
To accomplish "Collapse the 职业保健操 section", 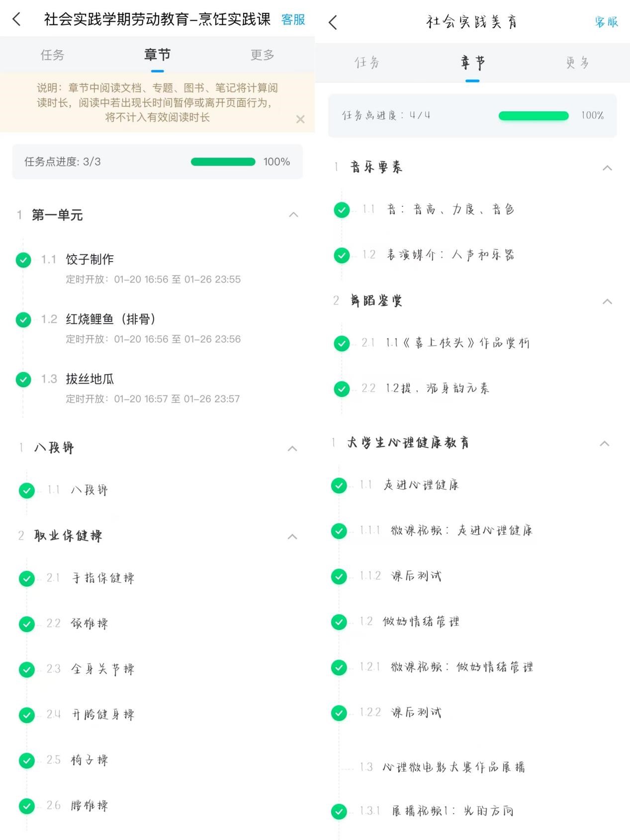I will tap(292, 537).
